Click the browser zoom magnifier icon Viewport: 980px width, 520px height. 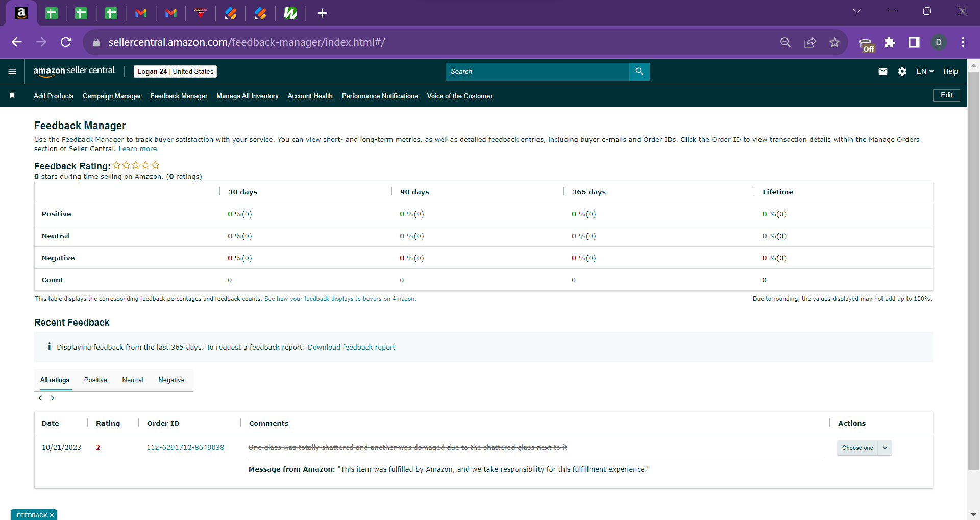[786, 42]
